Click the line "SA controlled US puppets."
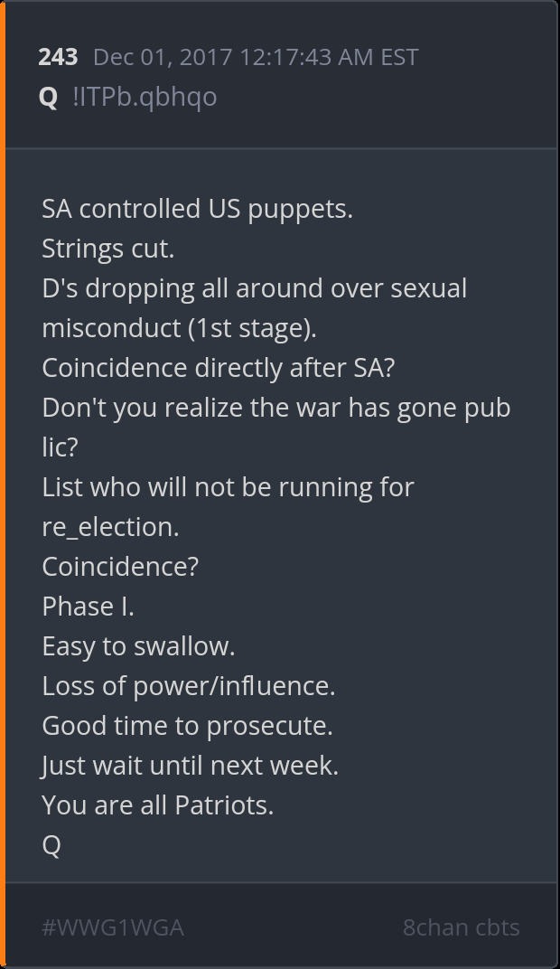The width and height of the screenshot is (560, 969). (x=197, y=209)
